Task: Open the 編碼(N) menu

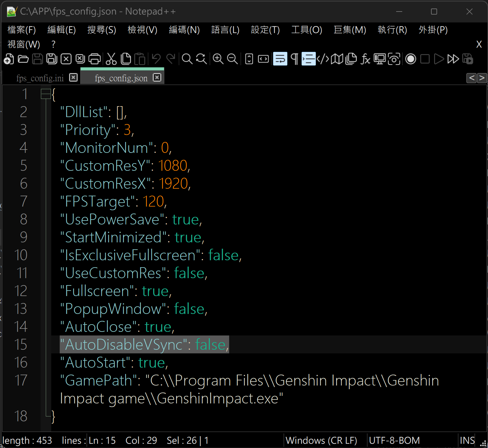Action: point(184,30)
